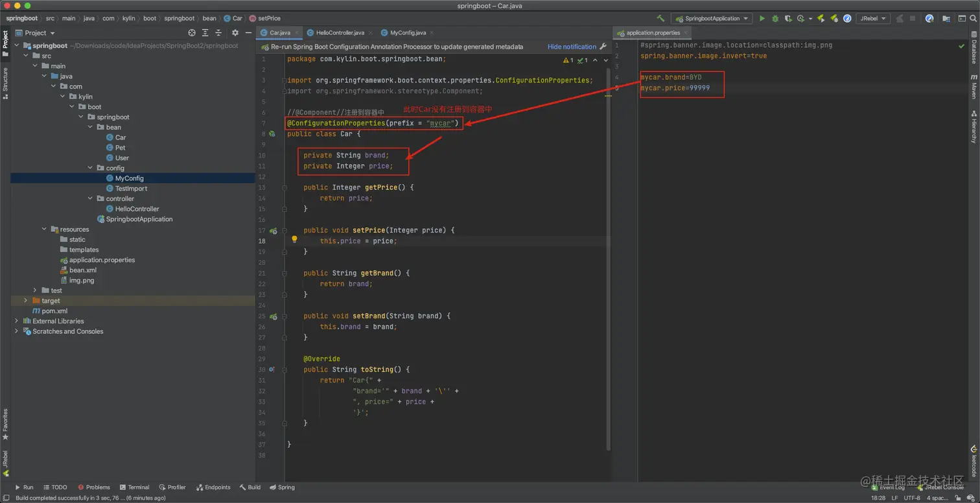Toggle the Spring tool window

point(282,487)
